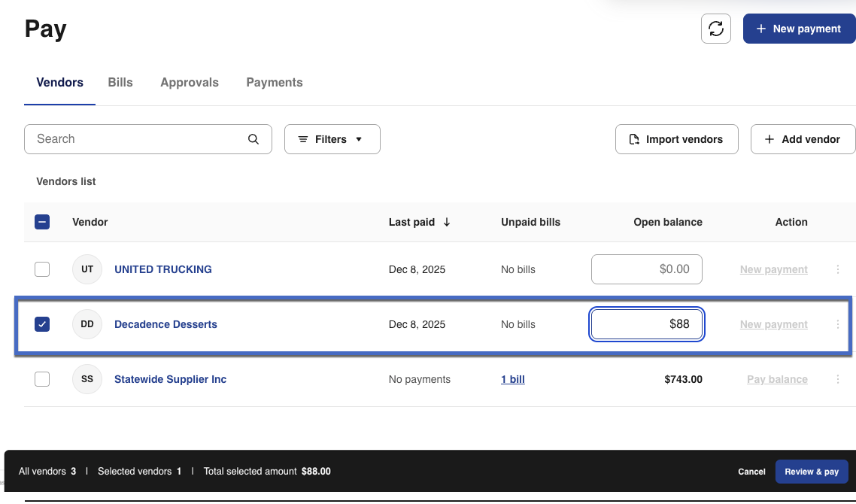Viewport: 856px width, 504px height.
Task: Click the search magnifier icon
Action: (253, 139)
